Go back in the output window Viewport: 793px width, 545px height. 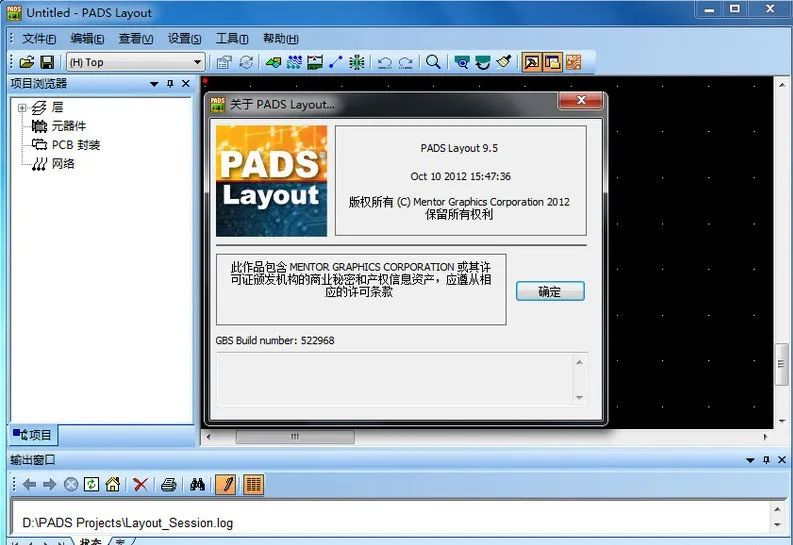pyautogui.click(x=29, y=485)
